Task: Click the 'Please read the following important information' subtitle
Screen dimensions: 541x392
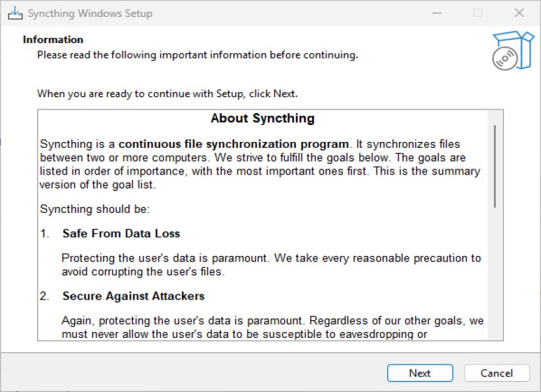Action: tap(197, 55)
